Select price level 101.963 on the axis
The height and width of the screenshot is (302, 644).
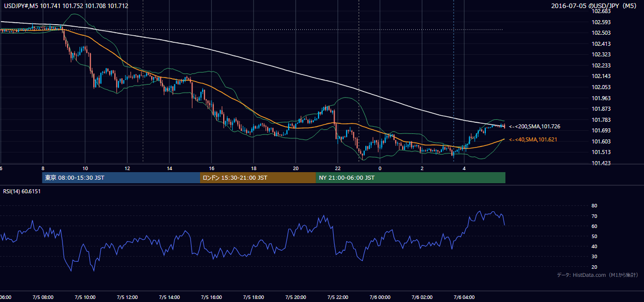[601, 98]
